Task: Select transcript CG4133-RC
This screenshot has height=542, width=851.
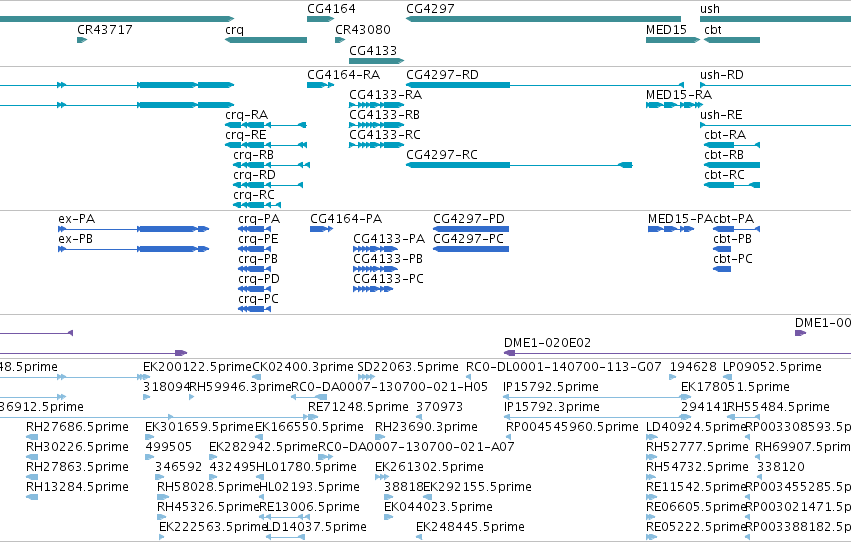Action: (x=377, y=145)
